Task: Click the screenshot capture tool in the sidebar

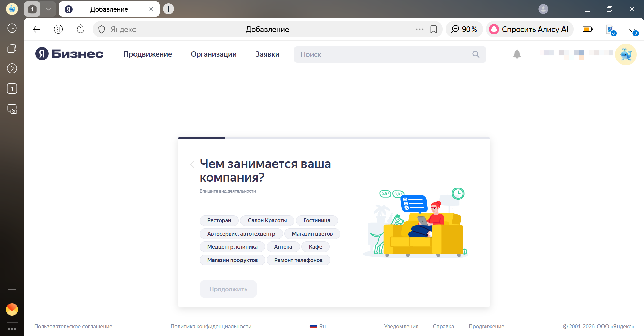Action: [x=12, y=109]
